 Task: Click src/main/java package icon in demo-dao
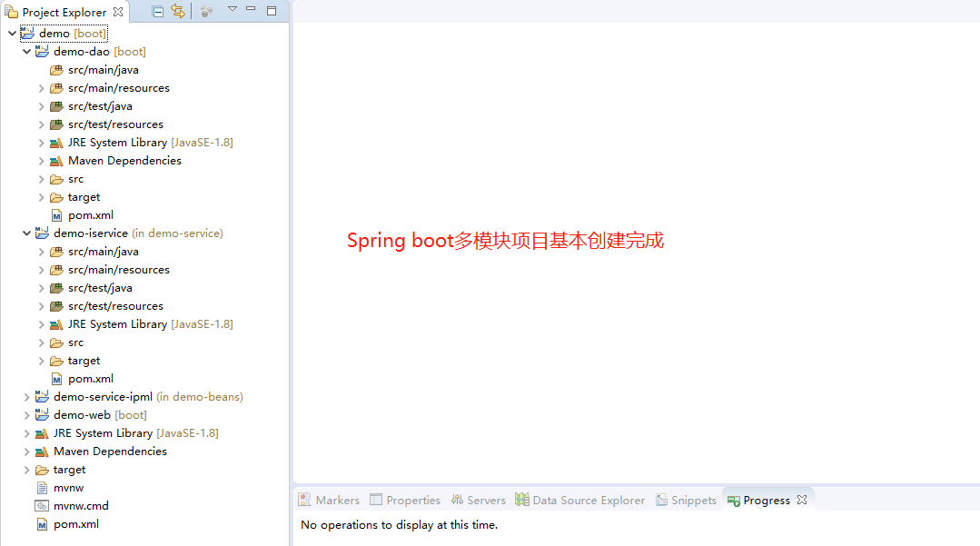[56, 70]
